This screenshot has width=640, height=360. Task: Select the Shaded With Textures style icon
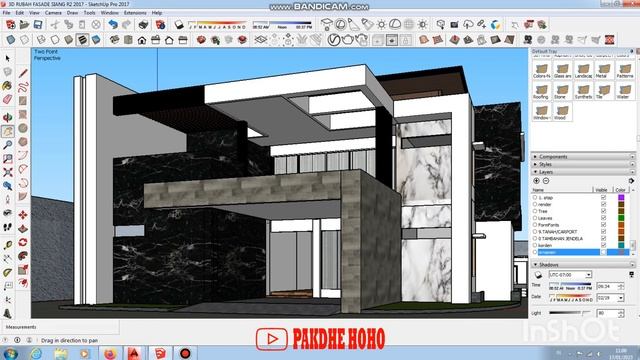82,40
